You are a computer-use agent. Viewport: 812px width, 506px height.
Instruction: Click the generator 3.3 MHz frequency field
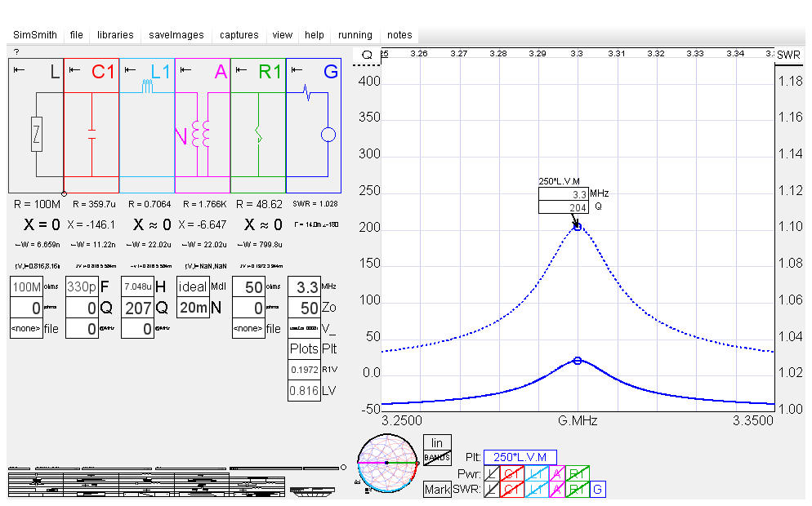point(304,286)
